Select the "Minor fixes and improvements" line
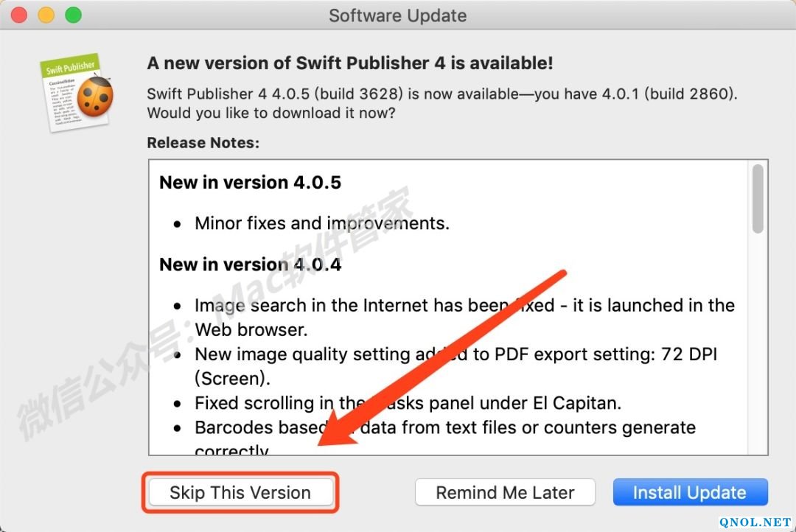 pos(321,223)
